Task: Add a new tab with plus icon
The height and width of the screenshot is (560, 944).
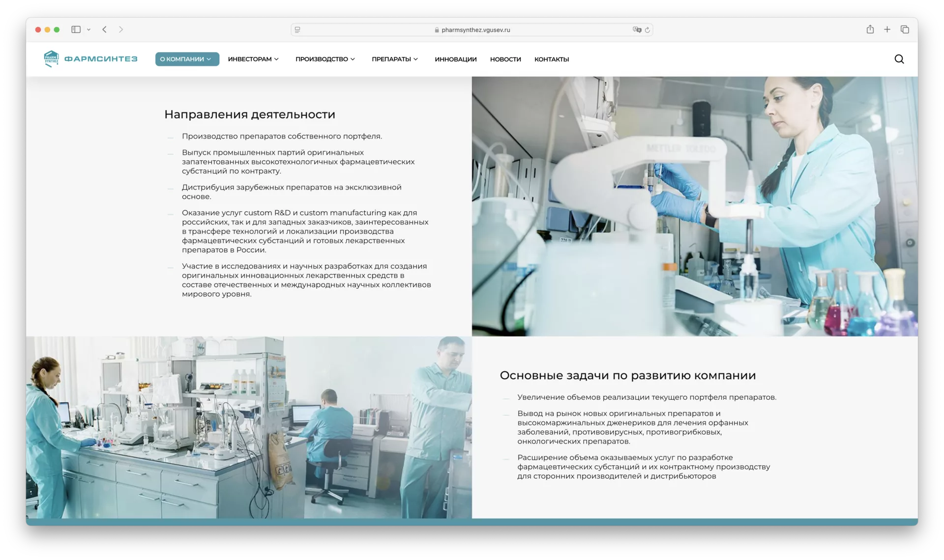Action: tap(887, 29)
